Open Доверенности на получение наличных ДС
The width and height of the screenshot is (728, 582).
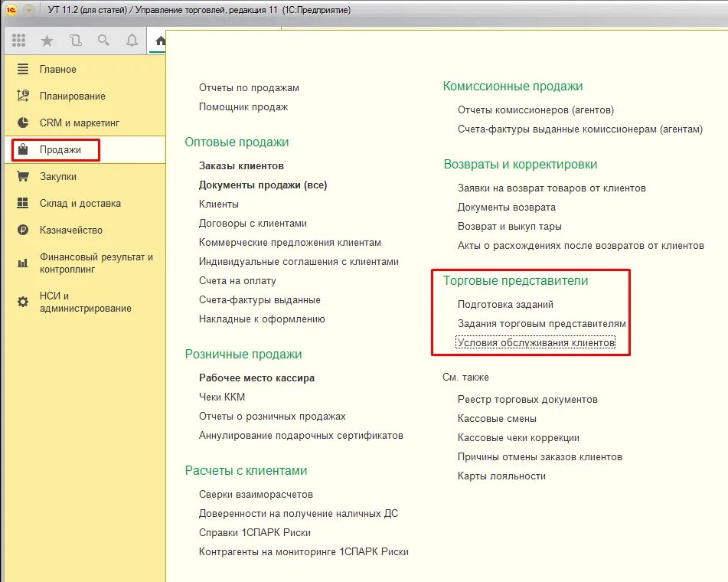point(299,513)
